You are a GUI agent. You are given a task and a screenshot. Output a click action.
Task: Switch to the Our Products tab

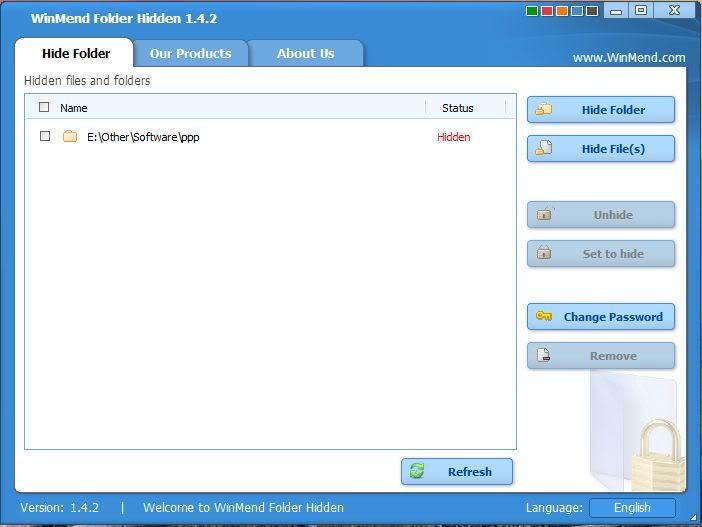point(190,54)
